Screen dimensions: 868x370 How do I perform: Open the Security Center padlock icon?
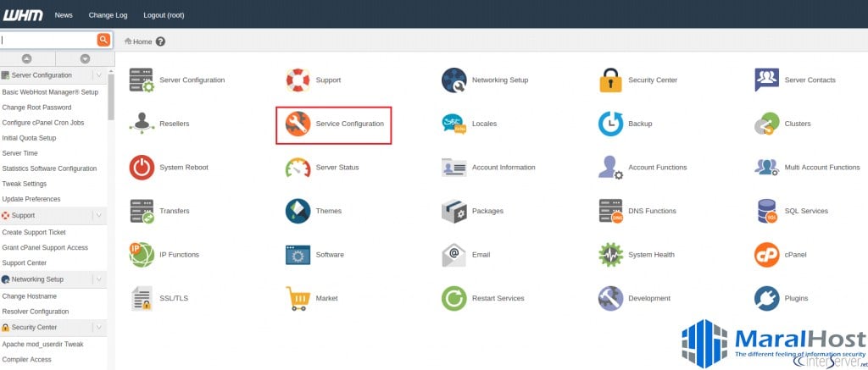click(610, 80)
